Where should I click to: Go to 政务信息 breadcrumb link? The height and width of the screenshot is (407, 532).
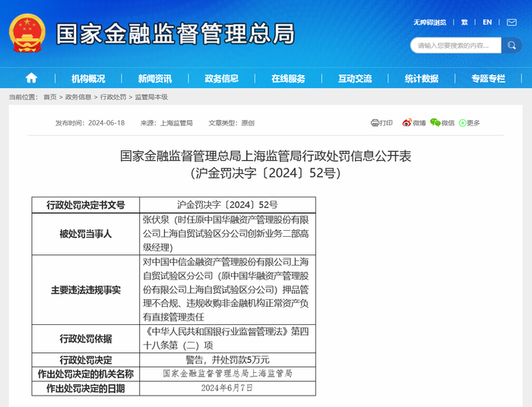pos(78,97)
